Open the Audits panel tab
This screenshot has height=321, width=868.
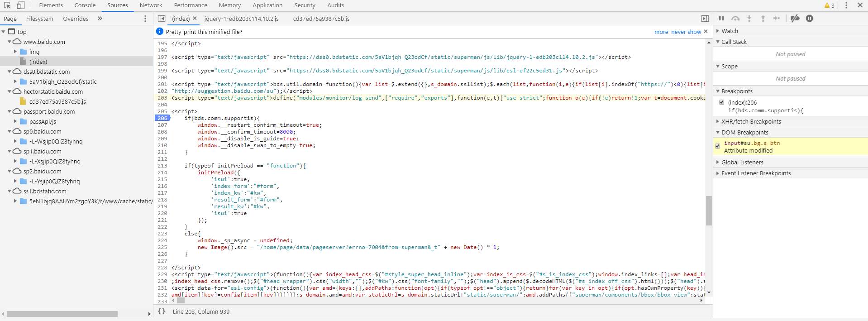pyautogui.click(x=335, y=5)
